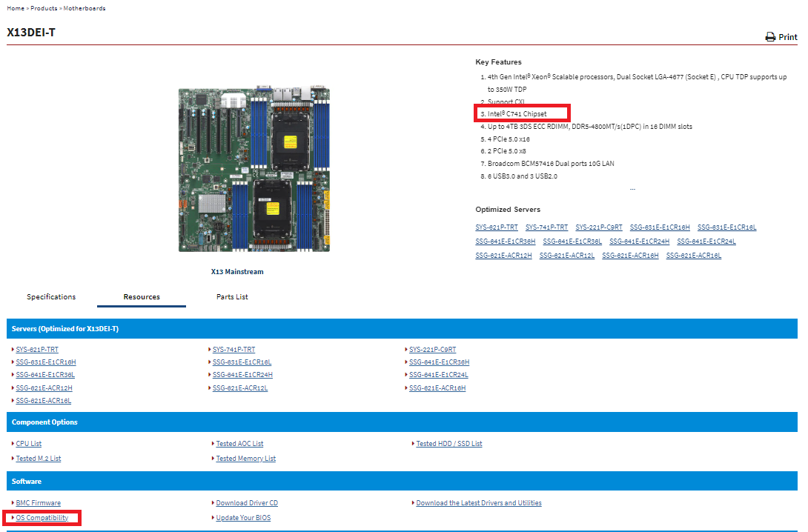View the Tested Memory List

[245, 459]
